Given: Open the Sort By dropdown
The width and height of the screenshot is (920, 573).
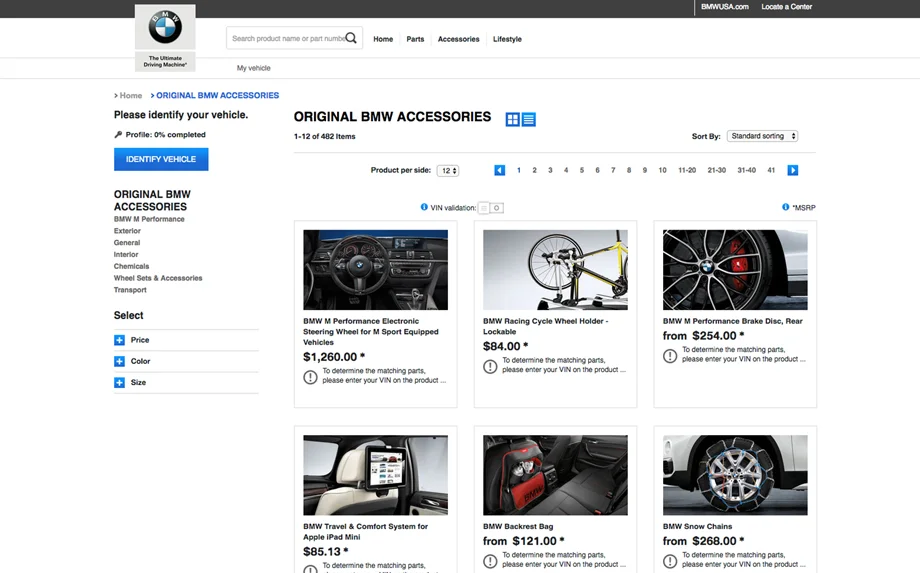Looking at the screenshot, I should [x=762, y=136].
